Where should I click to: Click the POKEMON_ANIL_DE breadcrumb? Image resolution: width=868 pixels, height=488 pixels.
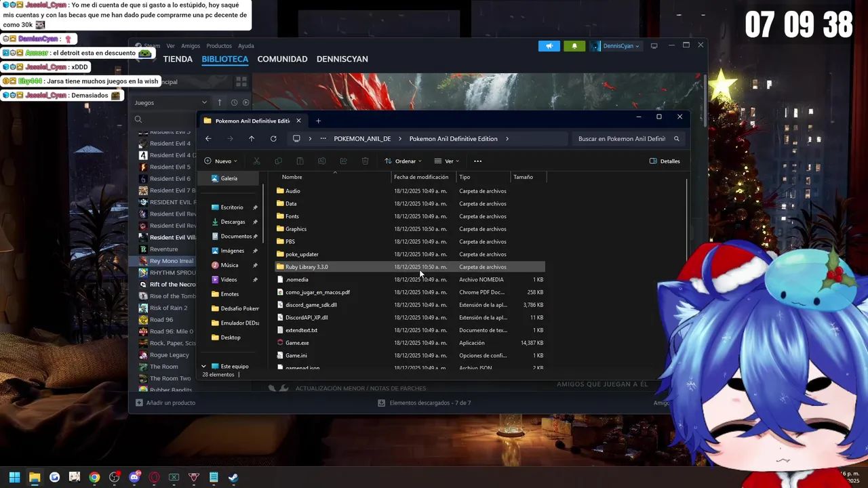(362, 138)
